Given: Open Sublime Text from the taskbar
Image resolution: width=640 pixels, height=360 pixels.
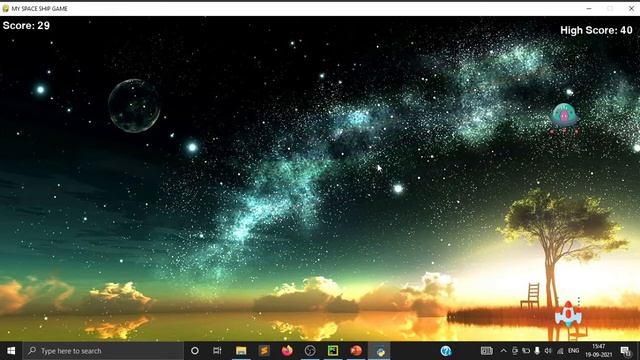Looking at the screenshot, I should click(264, 351).
